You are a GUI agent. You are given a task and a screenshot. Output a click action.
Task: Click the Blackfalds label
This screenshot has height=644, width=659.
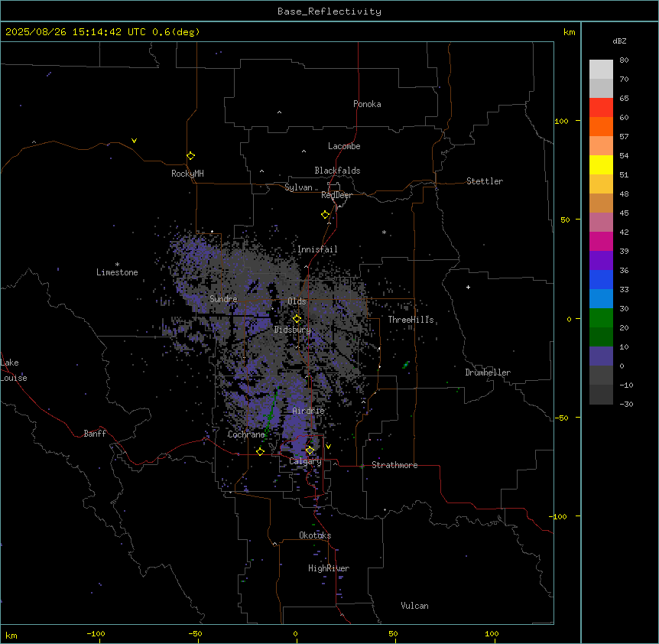(x=337, y=171)
